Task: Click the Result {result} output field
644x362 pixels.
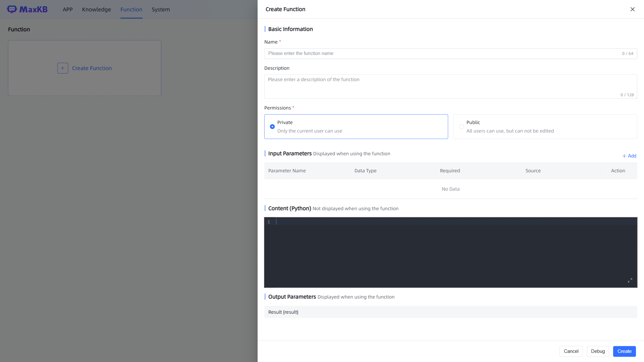Action: 450,312
